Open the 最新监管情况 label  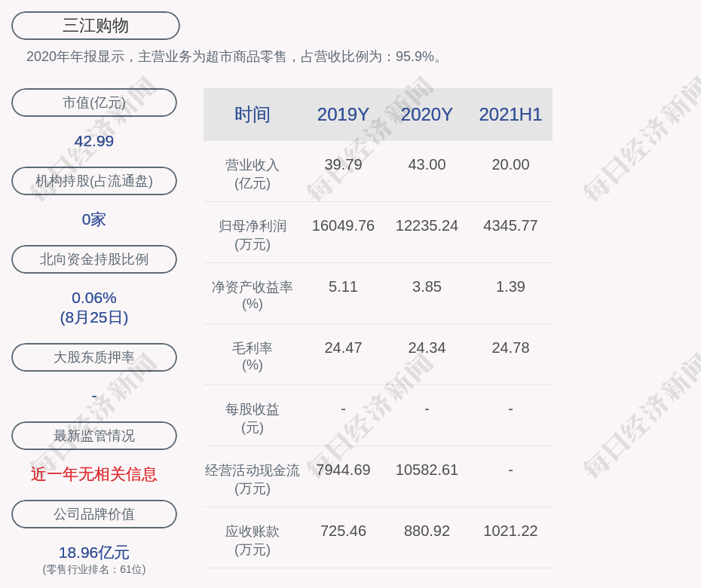94,436
